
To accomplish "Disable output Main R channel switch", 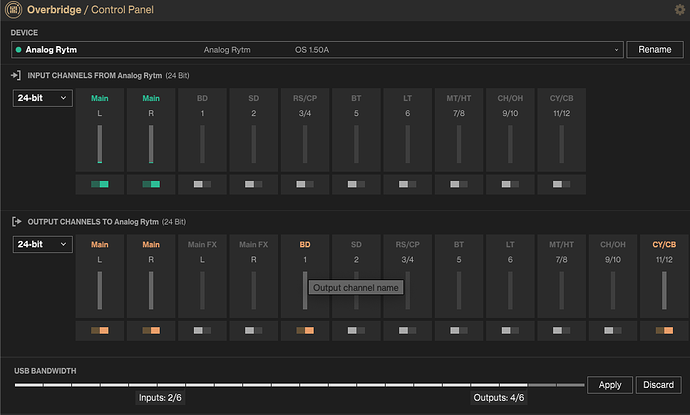I will pos(151,331).
